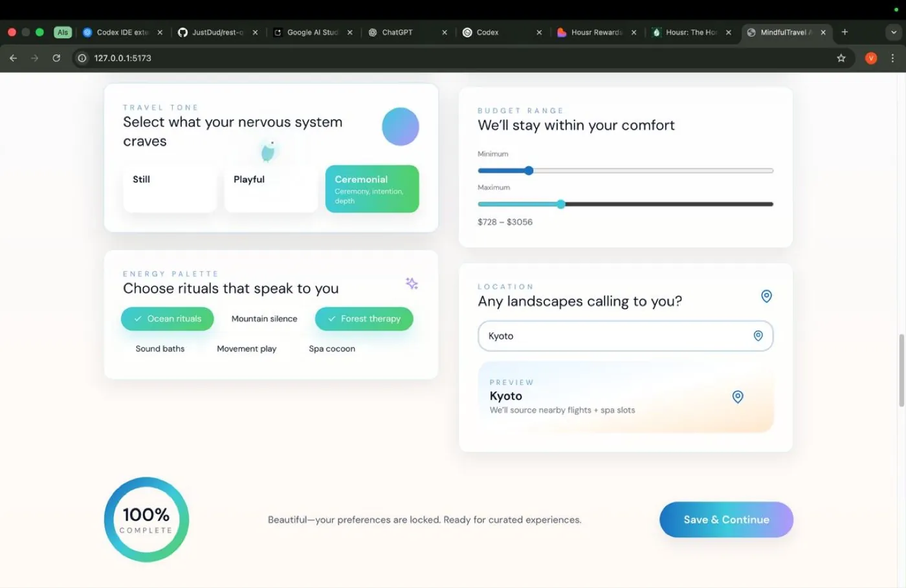The image size is (906, 588).
Task: Click the pin icon in Kyoto preview card
Action: [x=737, y=397]
